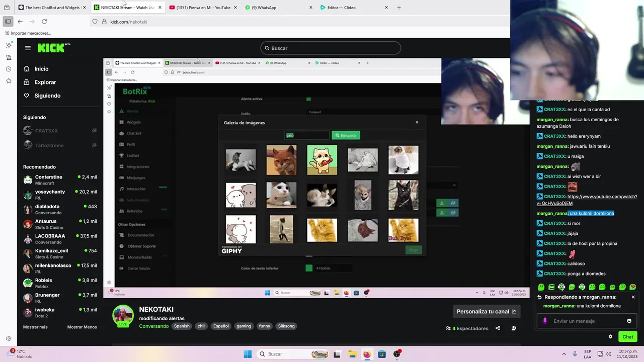Select the Spanish tag
644x362 pixels.
click(182, 326)
